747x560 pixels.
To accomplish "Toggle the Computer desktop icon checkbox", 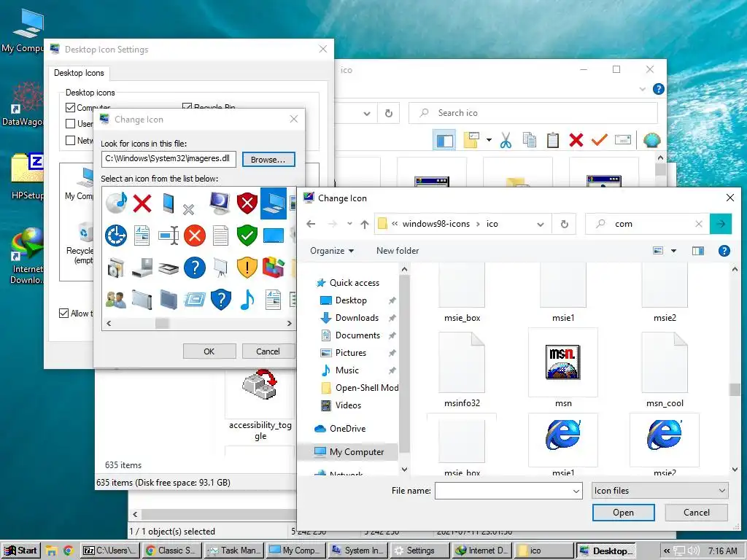I will click(x=71, y=108).
